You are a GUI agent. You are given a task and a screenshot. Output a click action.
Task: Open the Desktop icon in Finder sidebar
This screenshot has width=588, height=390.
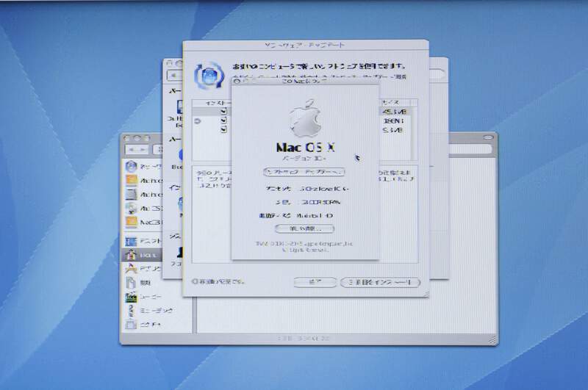tap(131, 240)
